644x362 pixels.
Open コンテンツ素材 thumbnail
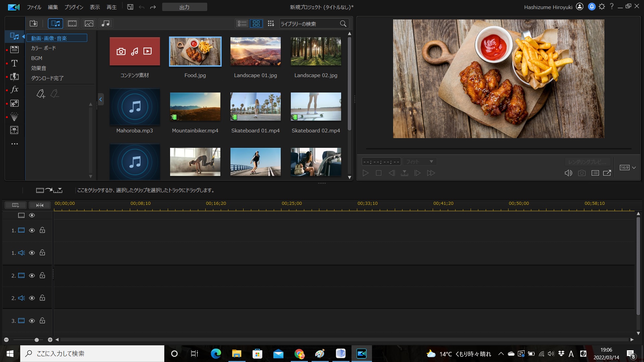135,51
